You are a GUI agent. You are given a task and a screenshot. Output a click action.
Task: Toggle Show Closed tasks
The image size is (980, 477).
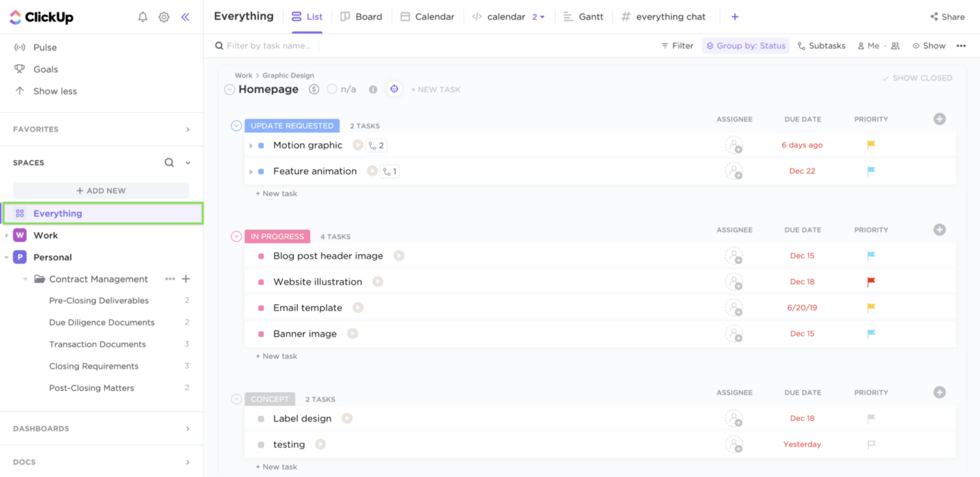tap(917, 78)
